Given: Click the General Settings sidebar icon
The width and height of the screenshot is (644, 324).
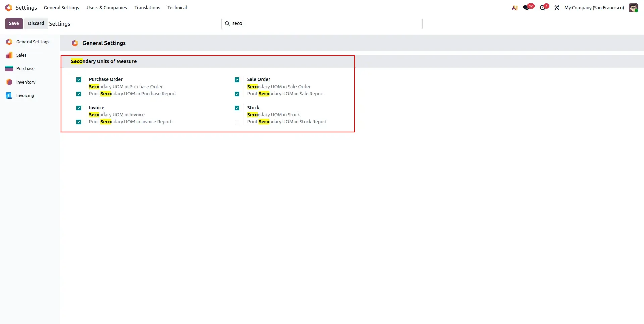Looking at the screenshot, I should [x=9, y=42].
